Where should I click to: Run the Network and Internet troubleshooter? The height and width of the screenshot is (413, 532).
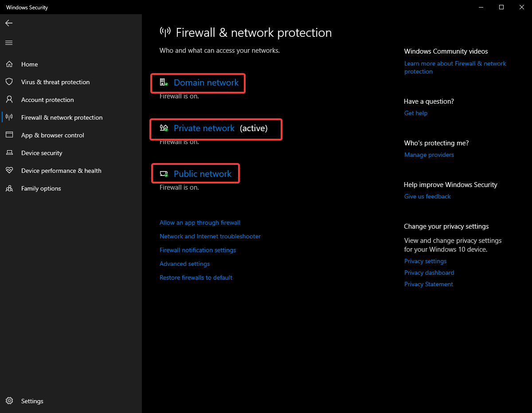click(210, 236)
